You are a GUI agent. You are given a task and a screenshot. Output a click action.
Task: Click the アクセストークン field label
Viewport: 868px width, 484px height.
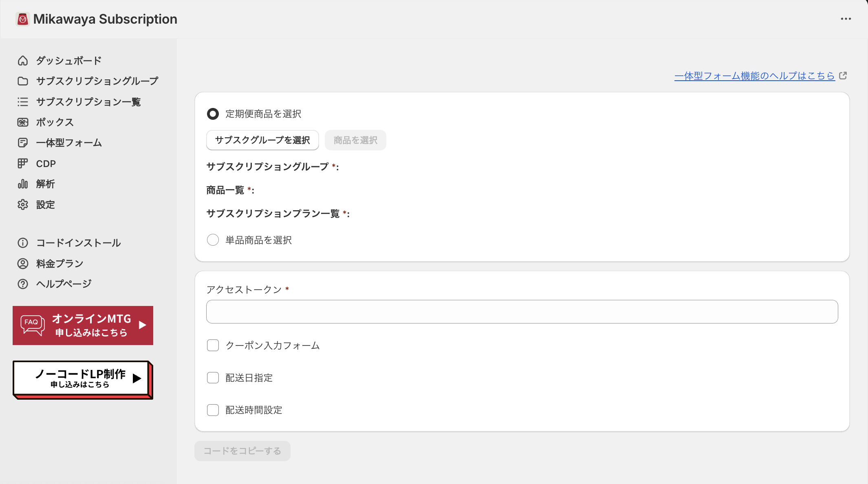244,290
